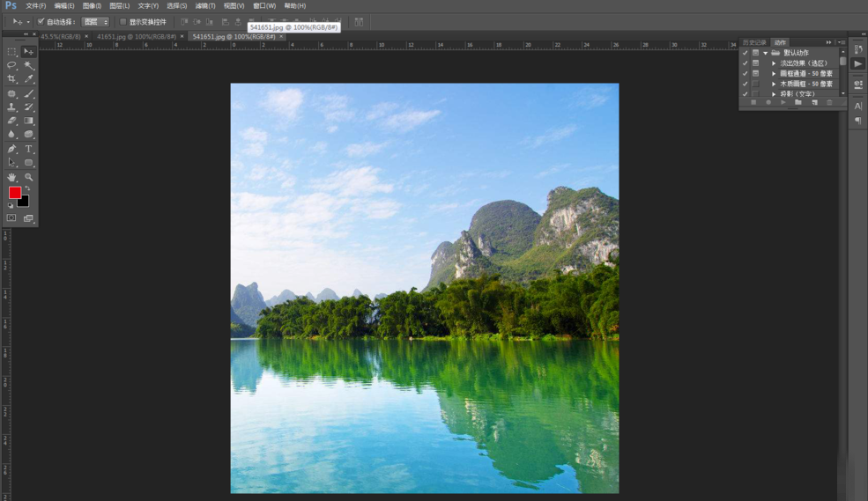The image size is (868, 501).
Task: Select the Zoom magnifier tool
Action: [29, 177]
